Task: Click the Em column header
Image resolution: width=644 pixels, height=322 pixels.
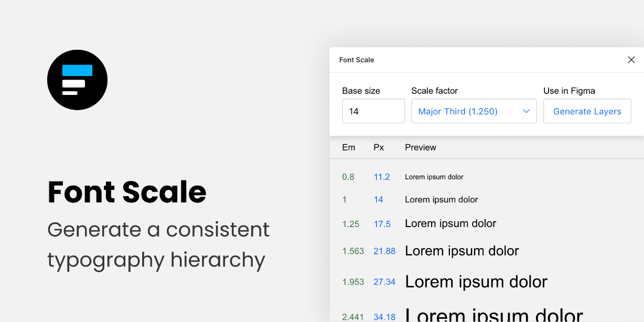Action: point(349,147)
